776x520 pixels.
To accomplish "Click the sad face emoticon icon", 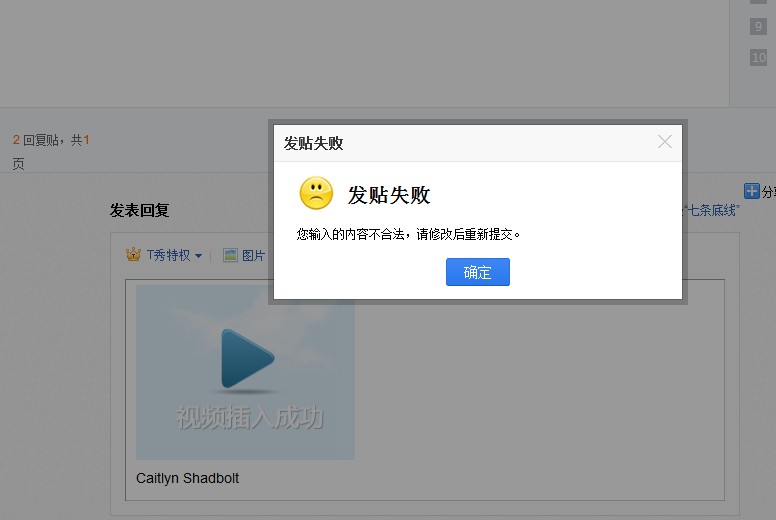I will [316, 193].
